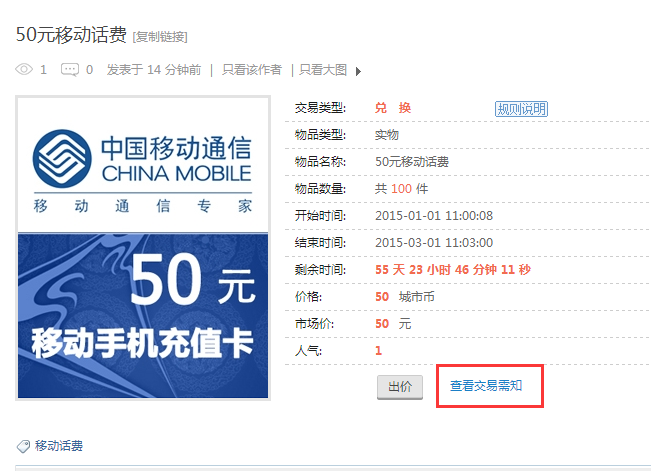Copy link via [复制链接]

click(x=160, y=37)
